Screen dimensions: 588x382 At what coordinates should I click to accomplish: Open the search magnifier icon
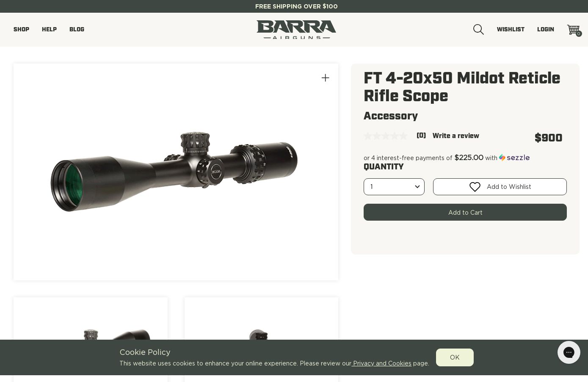[478, 30]
